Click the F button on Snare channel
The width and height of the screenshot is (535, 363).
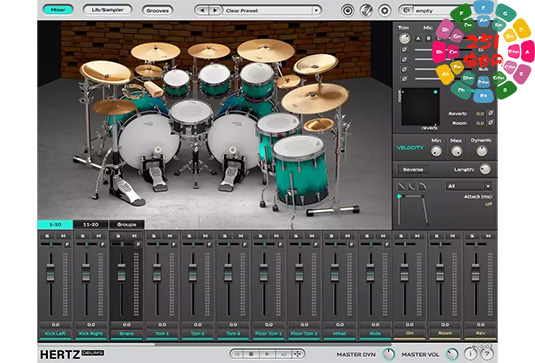[138, 244]
